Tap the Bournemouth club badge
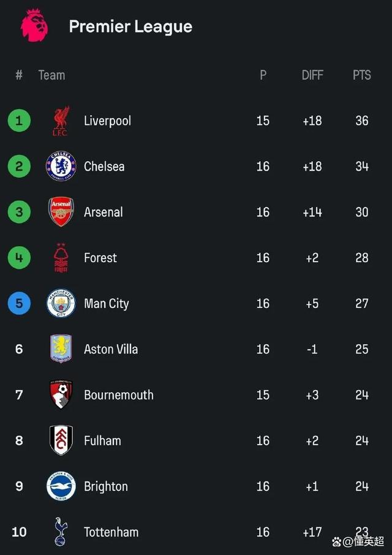This screenshot has width=392, height=555. [x=61, y=395]
